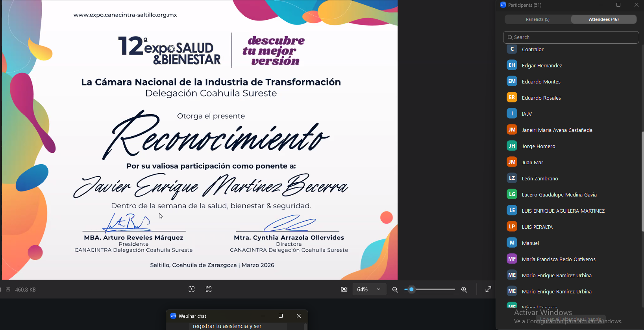The height and width of the screenshot is (330, 644).
Task: Click the Zoom logo in Webinar chat window
Action: click(x=173, y=316)
